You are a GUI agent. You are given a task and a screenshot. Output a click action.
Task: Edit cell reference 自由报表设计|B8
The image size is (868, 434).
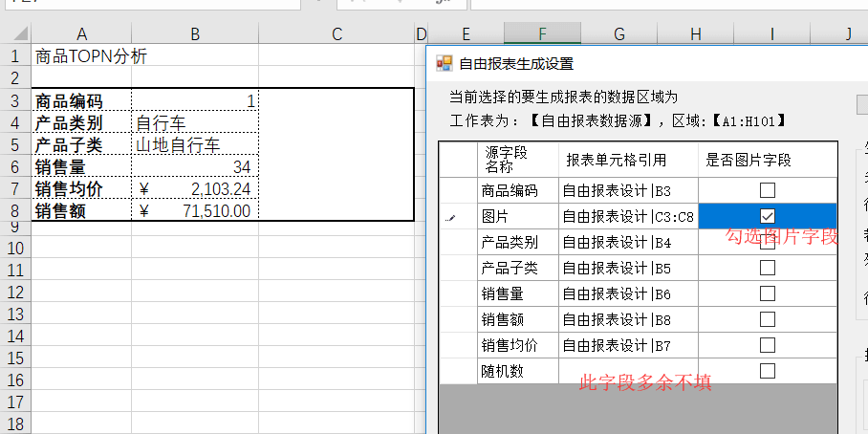628,319
